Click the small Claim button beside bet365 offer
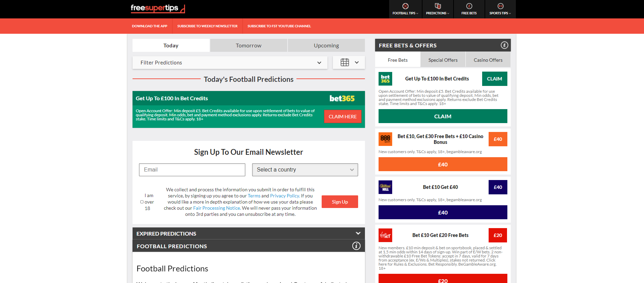The image size is (644, 283). (495, 79)
